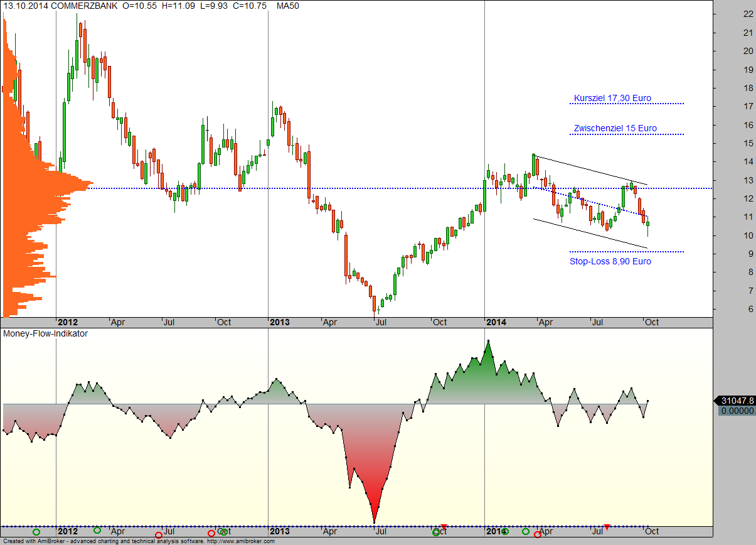The height and width of the screenshot is (545, 756).
Task: Click the red circle marker below Jul 2012
Action: point(159,535)
